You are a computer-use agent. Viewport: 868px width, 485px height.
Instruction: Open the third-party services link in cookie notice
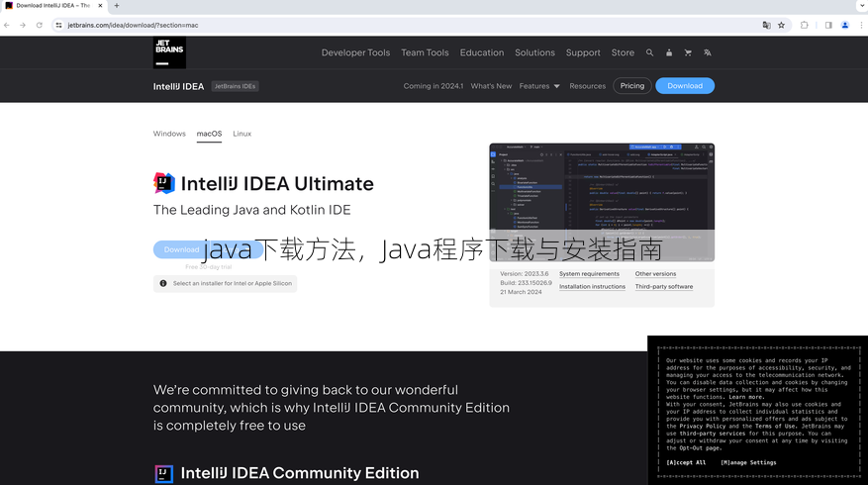tap(713, 434)
